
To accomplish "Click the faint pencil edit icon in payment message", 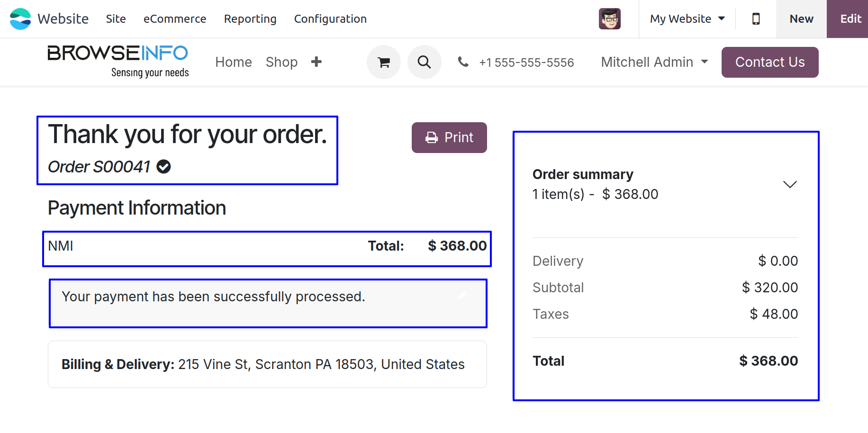I will click(462, 296).
